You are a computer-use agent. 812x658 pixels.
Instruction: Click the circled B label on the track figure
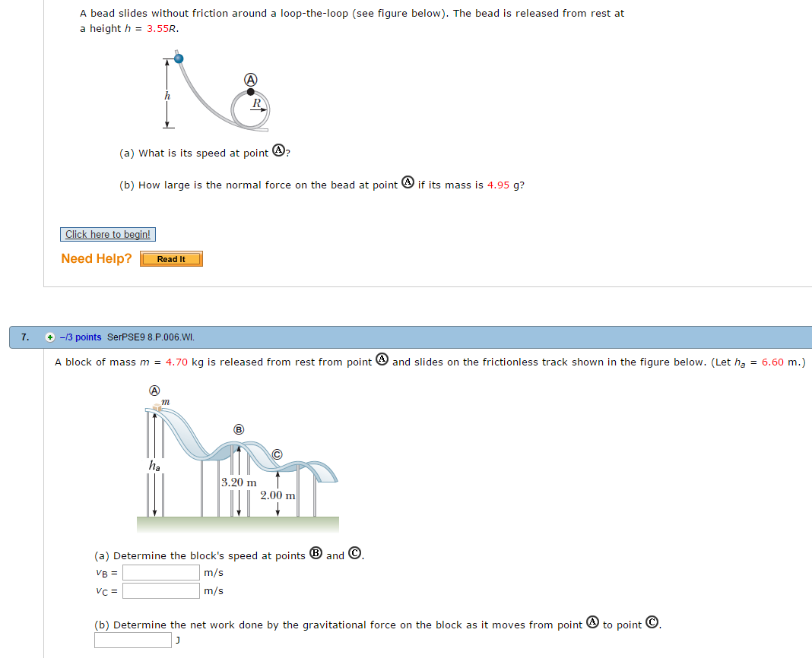click(239, 430)
